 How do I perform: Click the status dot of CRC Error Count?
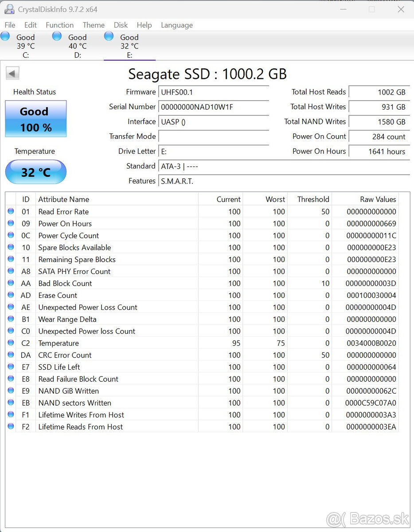pyautogui.click(x=11, y=355)
